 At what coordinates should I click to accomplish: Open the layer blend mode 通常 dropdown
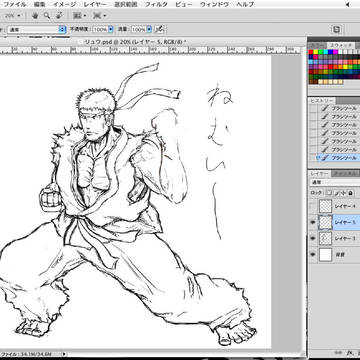tap(335, 182)
